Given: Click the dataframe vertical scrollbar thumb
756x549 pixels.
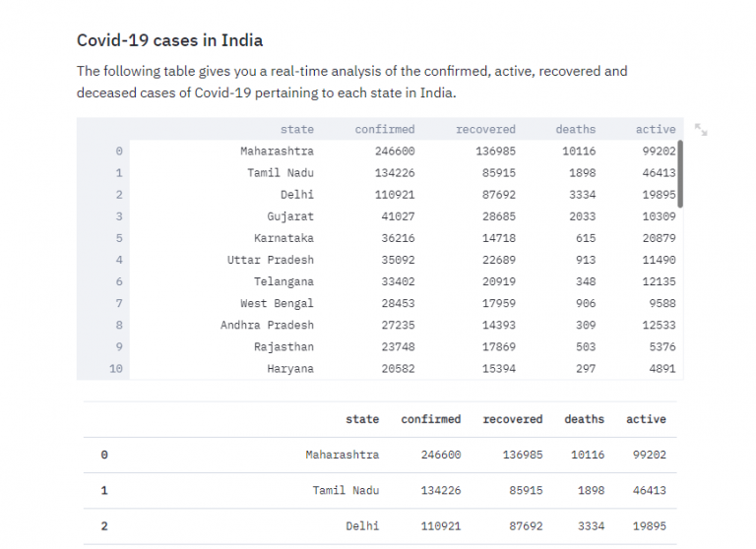Looking at the screenshot, I should click(680, 174).
